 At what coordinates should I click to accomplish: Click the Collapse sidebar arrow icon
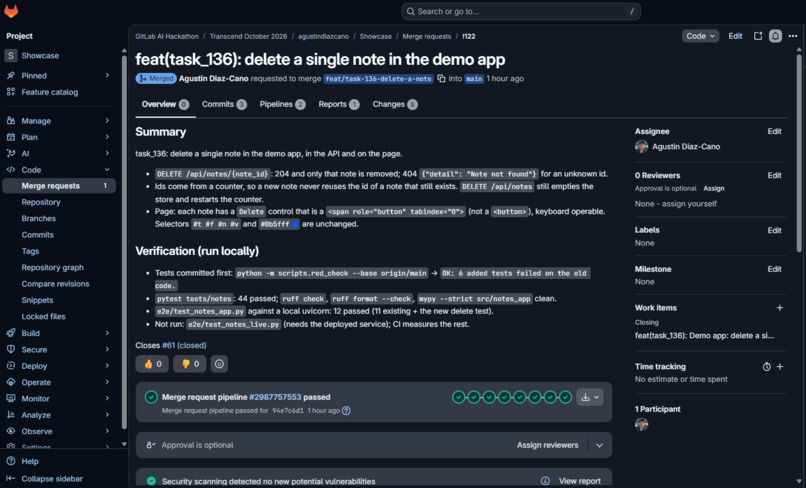point(11,478)
